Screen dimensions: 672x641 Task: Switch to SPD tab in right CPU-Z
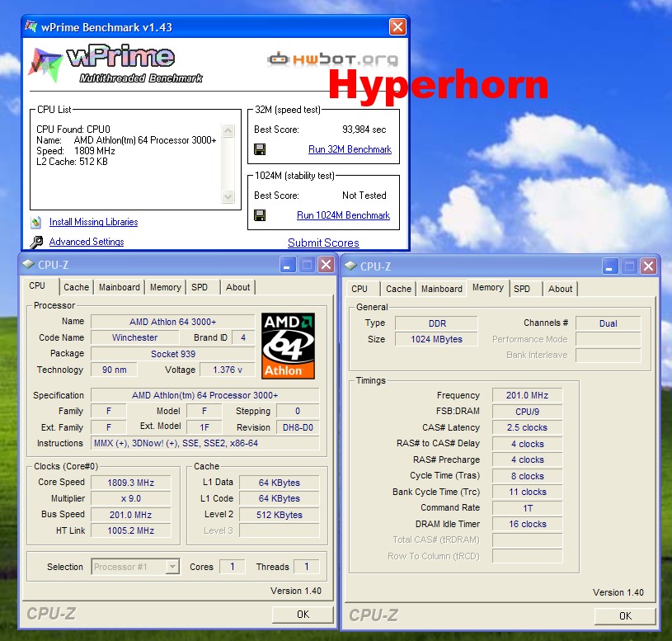pyautogui.click(x=522, y=289)
